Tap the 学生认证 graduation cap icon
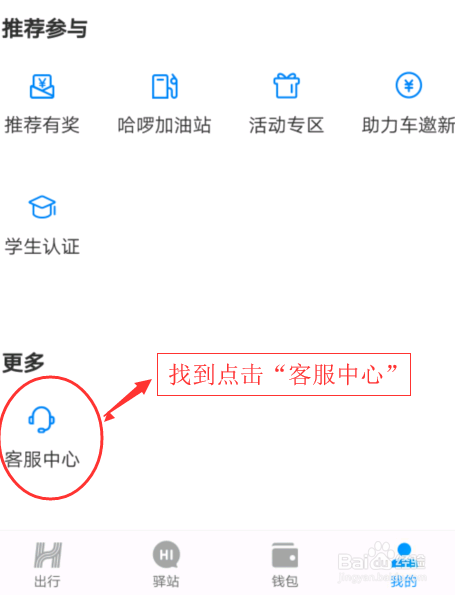 tap(43, 207)
